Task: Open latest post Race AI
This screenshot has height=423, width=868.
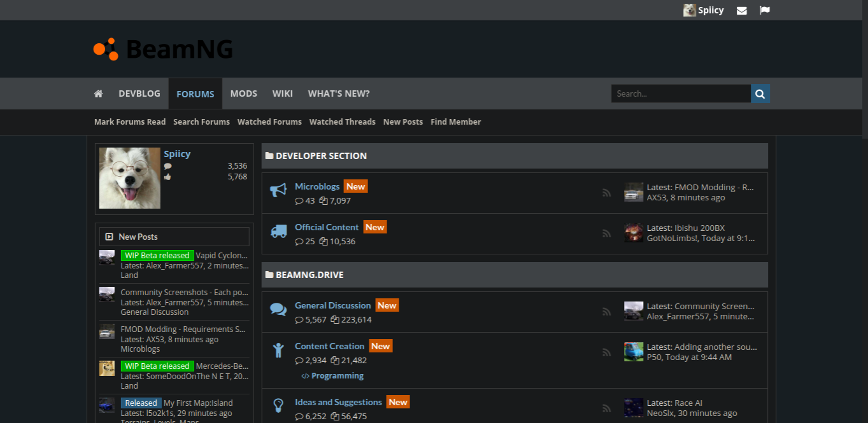Action: pyautogui.click(x=688, y=403)
